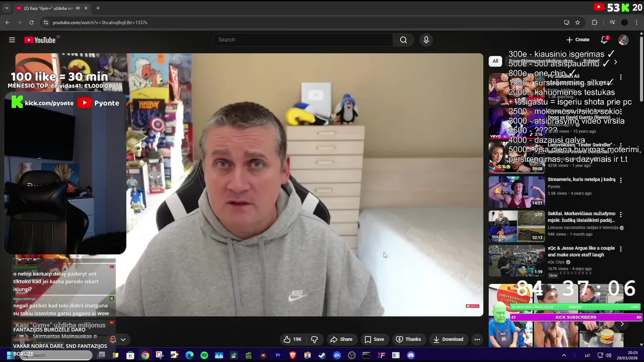Screen dimensions: 644x362
Task: Expand subscription notification options chevron
Action: [x=123, y=339]
